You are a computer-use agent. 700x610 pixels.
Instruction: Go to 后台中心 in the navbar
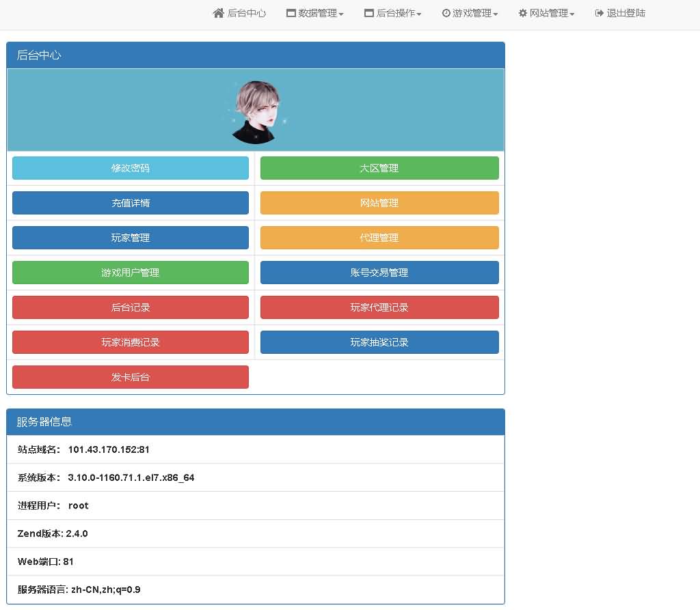pyautogui.click(x=246, y=13)
